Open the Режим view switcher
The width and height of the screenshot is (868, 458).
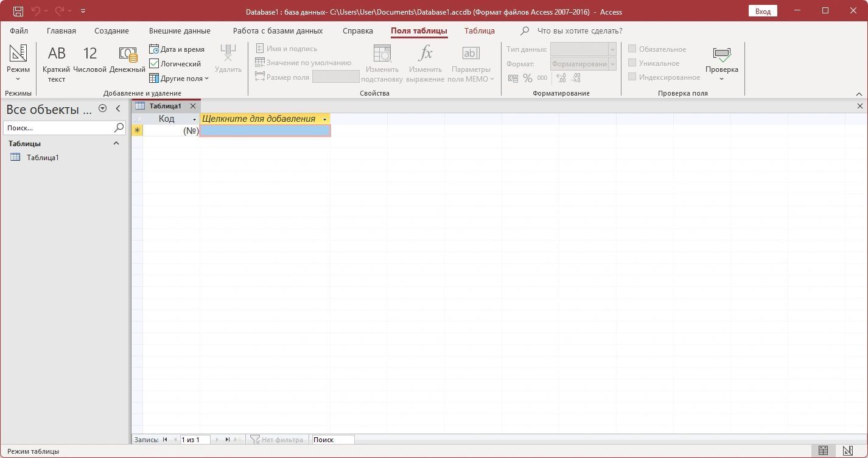[x=18, y=64]
